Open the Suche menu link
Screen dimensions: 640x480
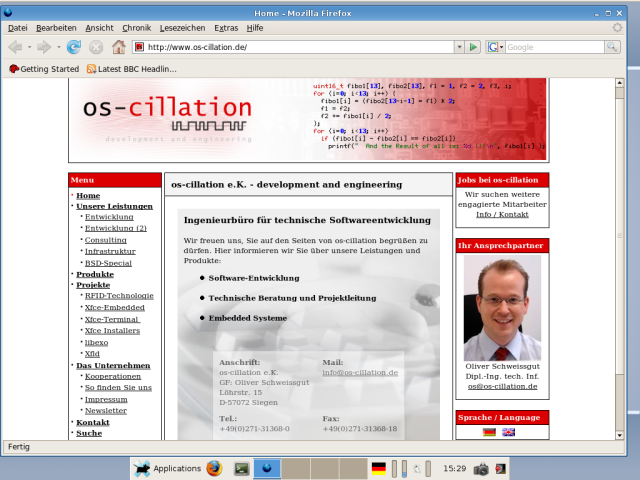tap(89, 433)
